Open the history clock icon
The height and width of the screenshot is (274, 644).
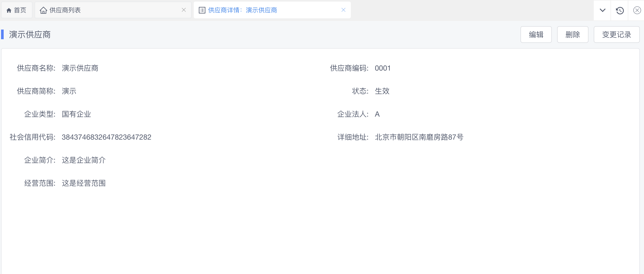pyautogui.click(x=620, y=10)
